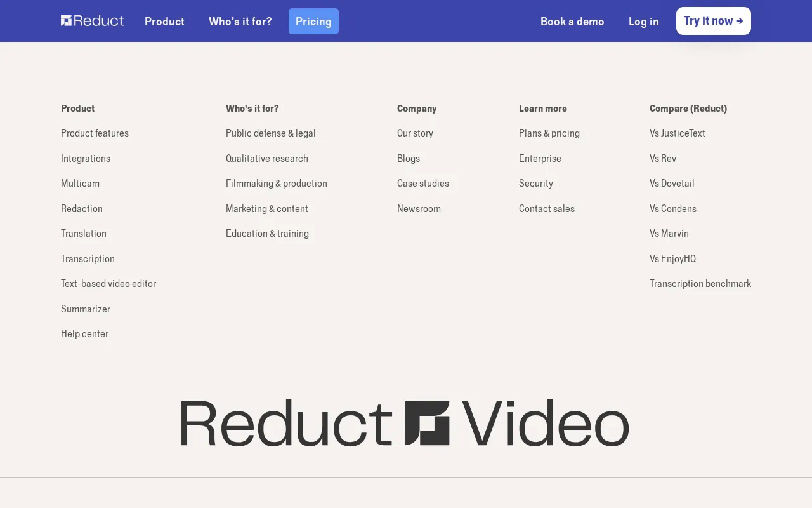Open the Summarizer footer link
Image resolution: width=812 pixels, height=508 pixels.
pos(86,309)
